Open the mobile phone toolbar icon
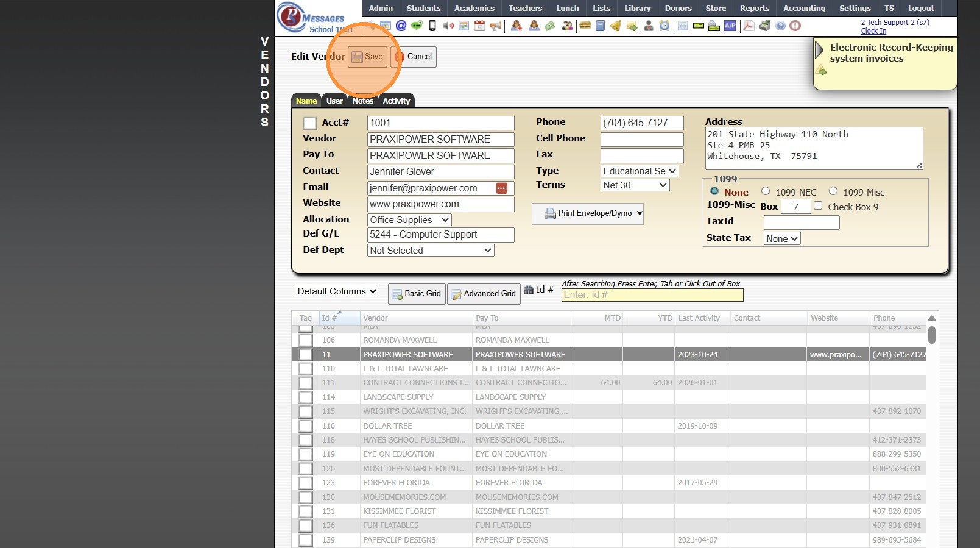The height and width of the screenshot is (548, 980). 432,26
